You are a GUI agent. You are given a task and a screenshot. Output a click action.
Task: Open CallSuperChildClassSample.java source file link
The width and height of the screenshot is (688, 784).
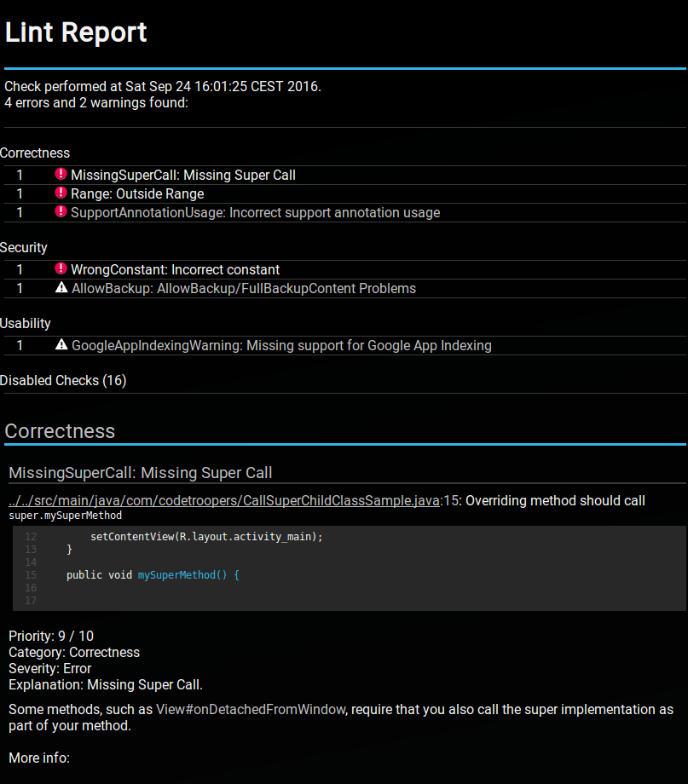click(x=223, y=500)
